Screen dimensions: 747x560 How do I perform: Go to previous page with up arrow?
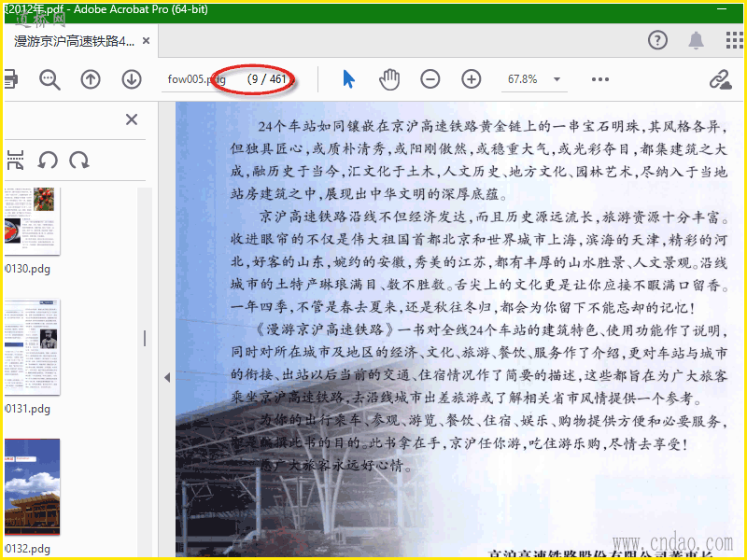91,79
